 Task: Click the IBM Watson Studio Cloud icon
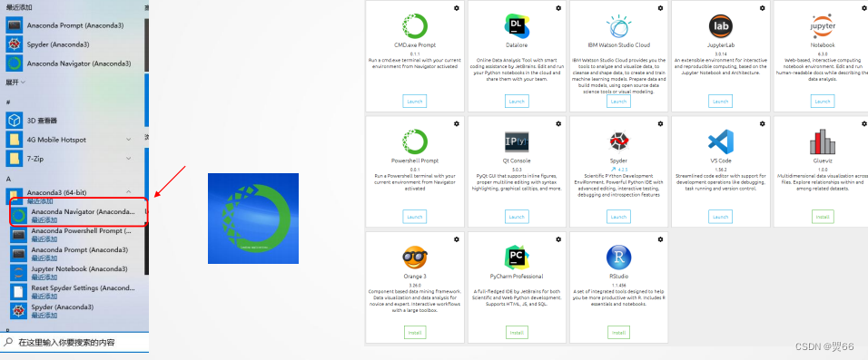tap(618, 25)
